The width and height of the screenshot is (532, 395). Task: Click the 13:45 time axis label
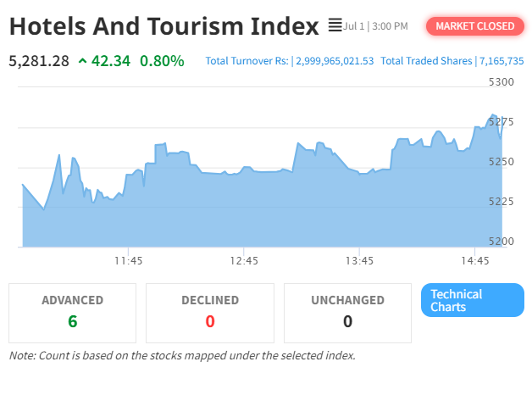(x=359, y=260)
